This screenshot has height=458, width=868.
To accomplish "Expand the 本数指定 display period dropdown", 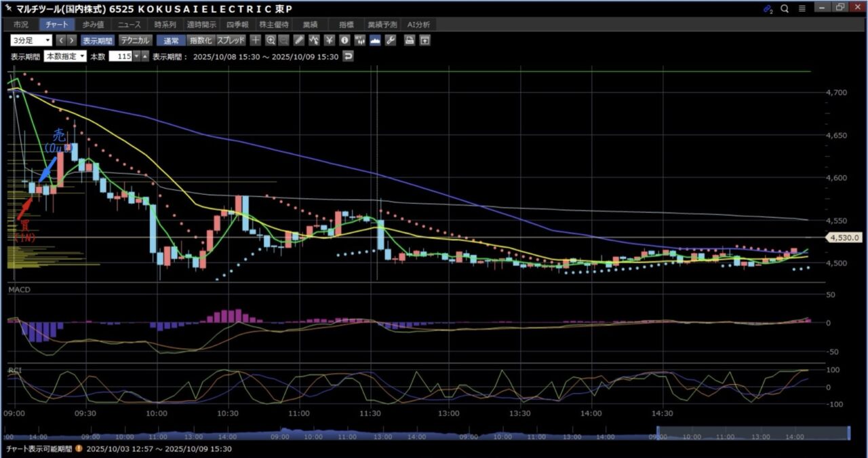I will click(x=65, y=56).
